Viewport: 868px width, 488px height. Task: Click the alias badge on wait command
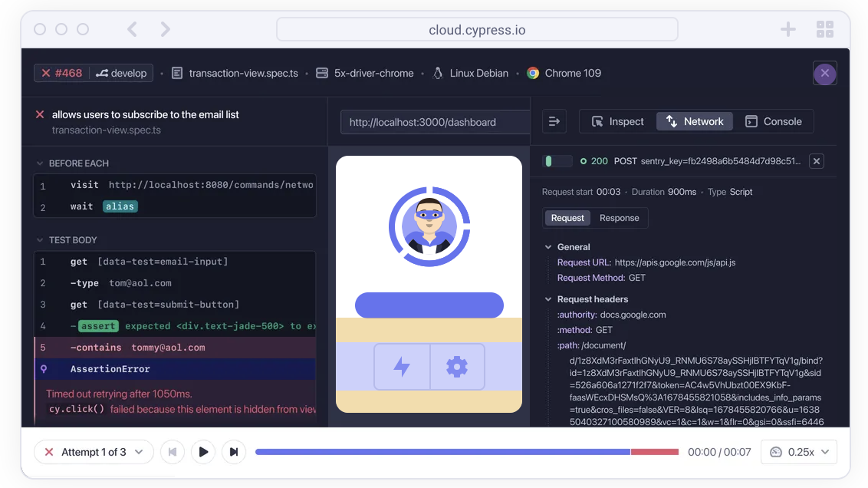120,206
